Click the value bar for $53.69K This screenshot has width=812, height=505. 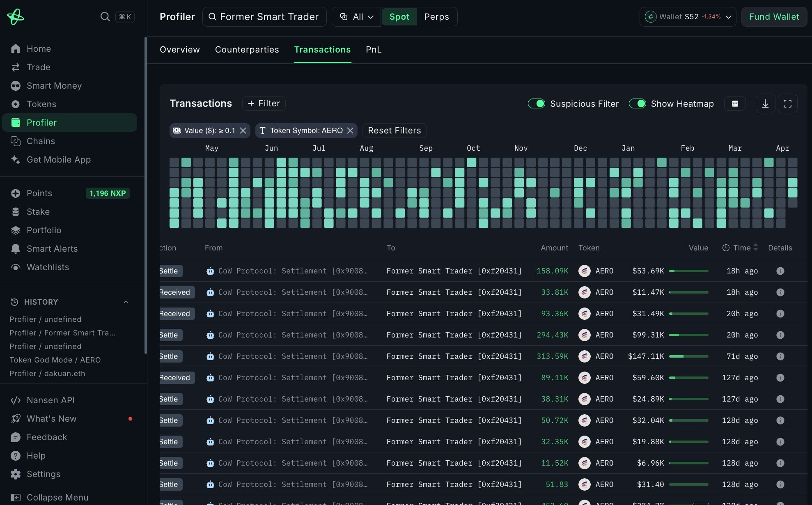click(688, 271)
